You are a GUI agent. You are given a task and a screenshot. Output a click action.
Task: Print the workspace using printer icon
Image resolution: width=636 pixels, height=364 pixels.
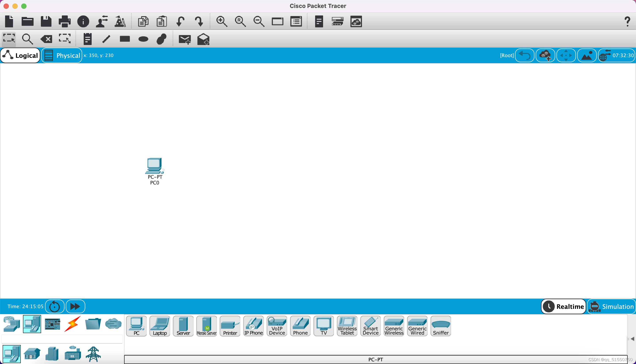[x=64, y=21]
